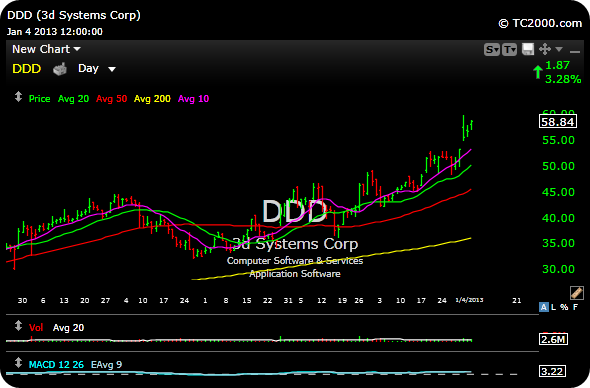Select the yellow Avg 200 label
Screen dimensions: 590x388
pyautogui.click(x=152, y=99)
